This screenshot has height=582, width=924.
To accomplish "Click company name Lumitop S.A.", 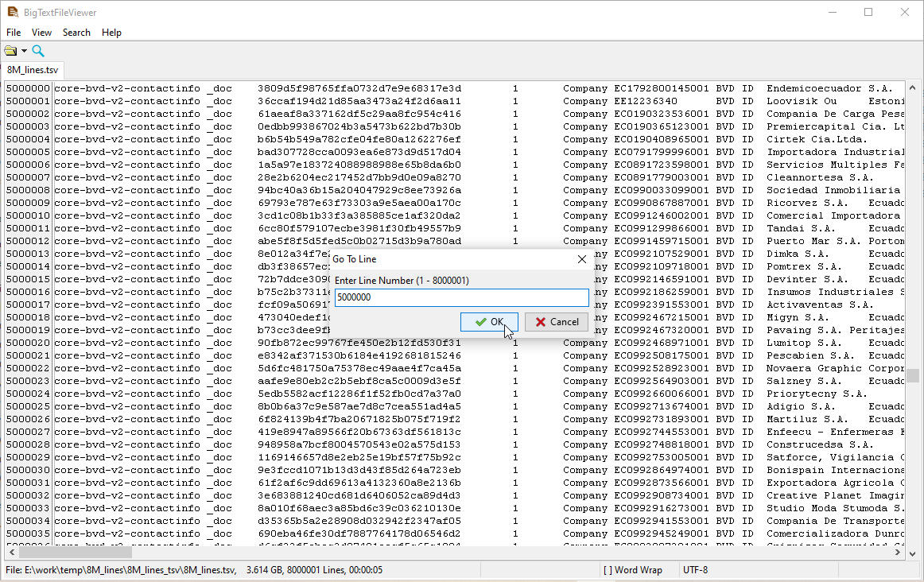I will (x=805, y=343).
